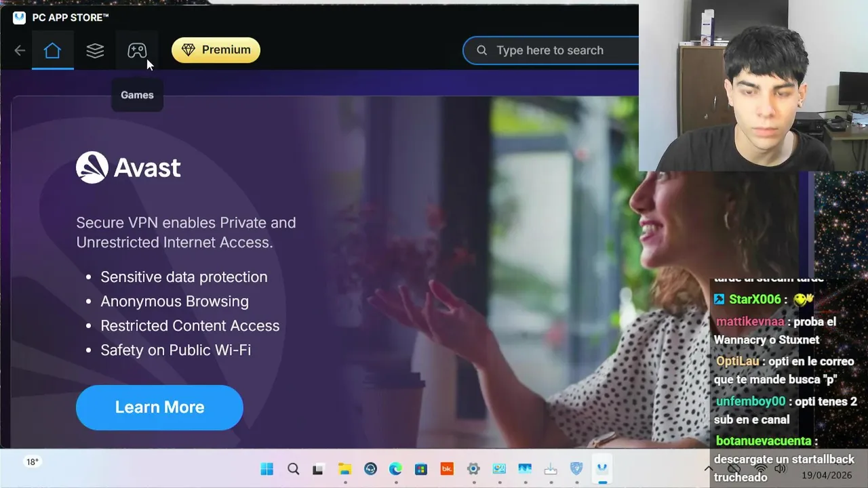
Task: Click the unfemboy00 chat username
Action: 751,401
